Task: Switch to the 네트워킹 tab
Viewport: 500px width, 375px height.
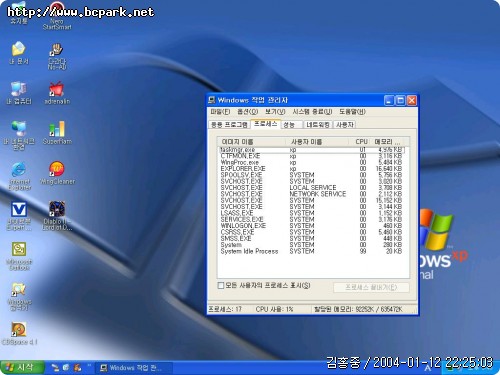Action: pos(318,125)
